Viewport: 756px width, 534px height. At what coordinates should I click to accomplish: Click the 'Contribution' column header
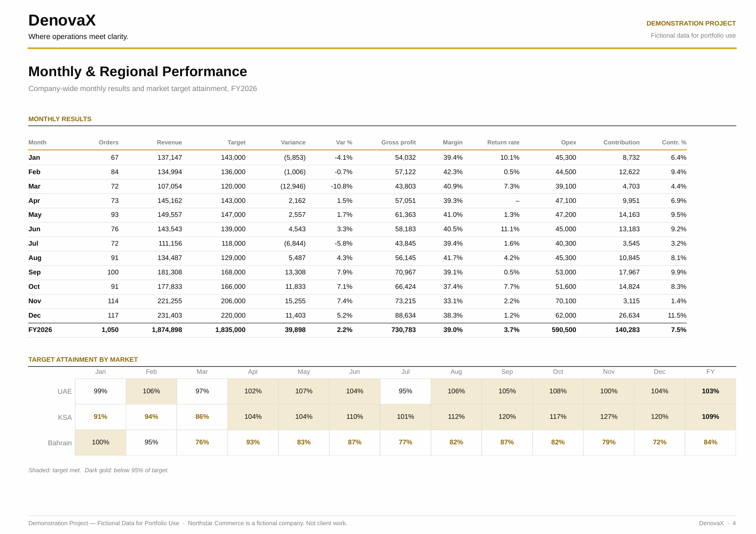(x=621, y=143)
